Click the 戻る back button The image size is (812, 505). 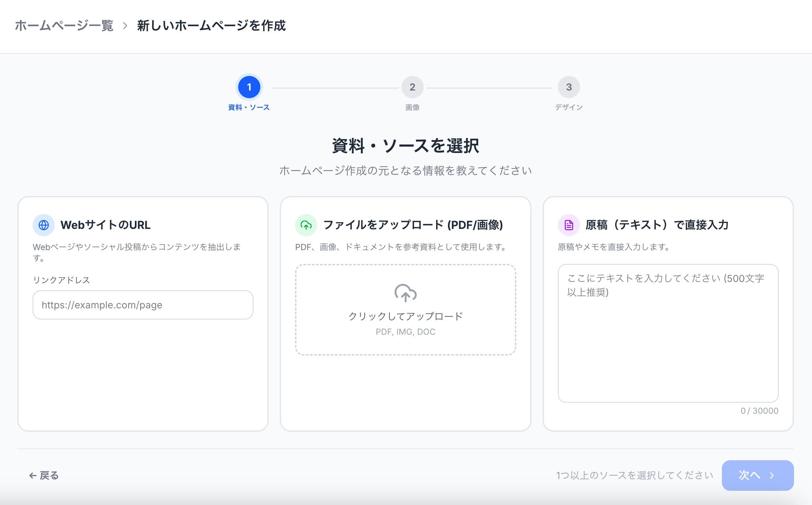point(44,476)
